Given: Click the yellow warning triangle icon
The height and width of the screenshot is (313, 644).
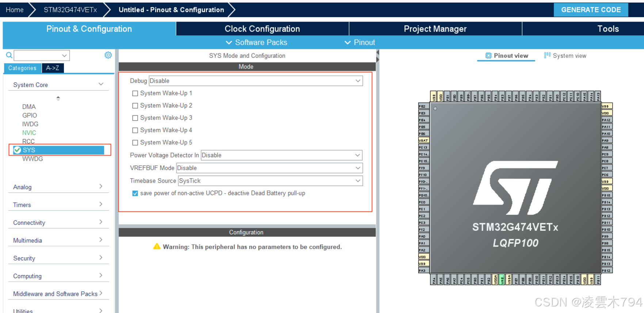Looking at the screenshot, I should click(x=157, y=246).
